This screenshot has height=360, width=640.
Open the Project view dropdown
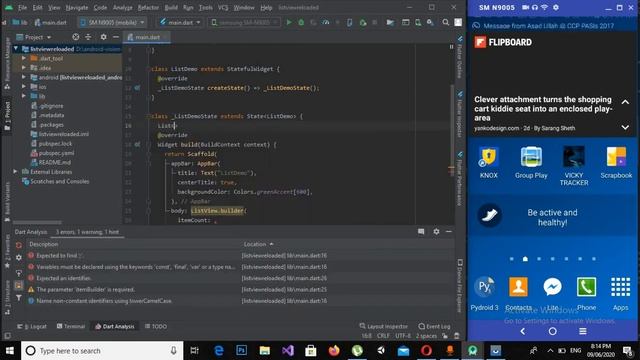point(34,37)
